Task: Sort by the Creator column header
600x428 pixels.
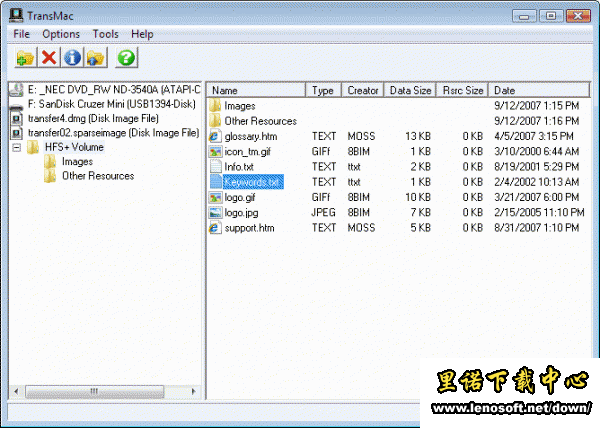Action: point(362,90)
